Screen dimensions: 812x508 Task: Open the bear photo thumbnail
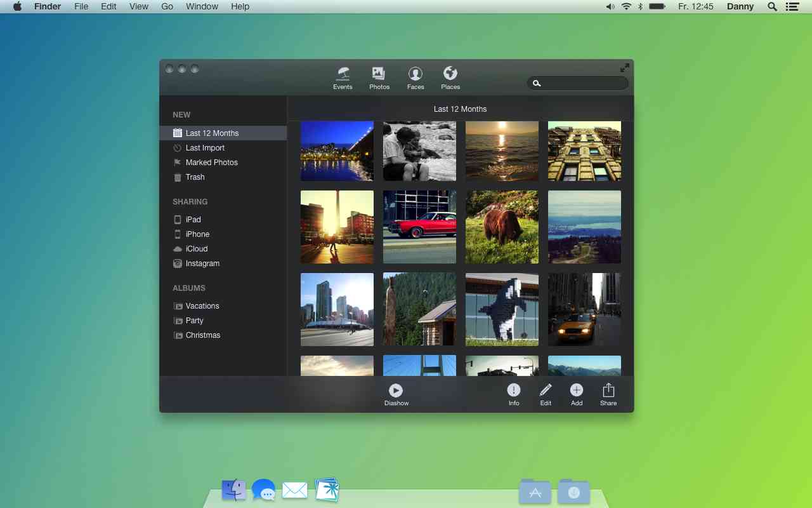pyautogui.click(x=502, y=227)
